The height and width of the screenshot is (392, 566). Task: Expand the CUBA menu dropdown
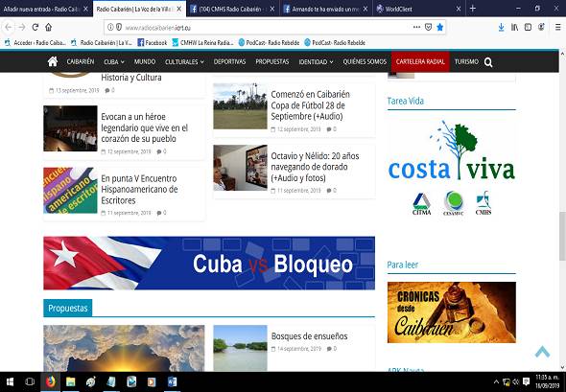pos(114,61)
